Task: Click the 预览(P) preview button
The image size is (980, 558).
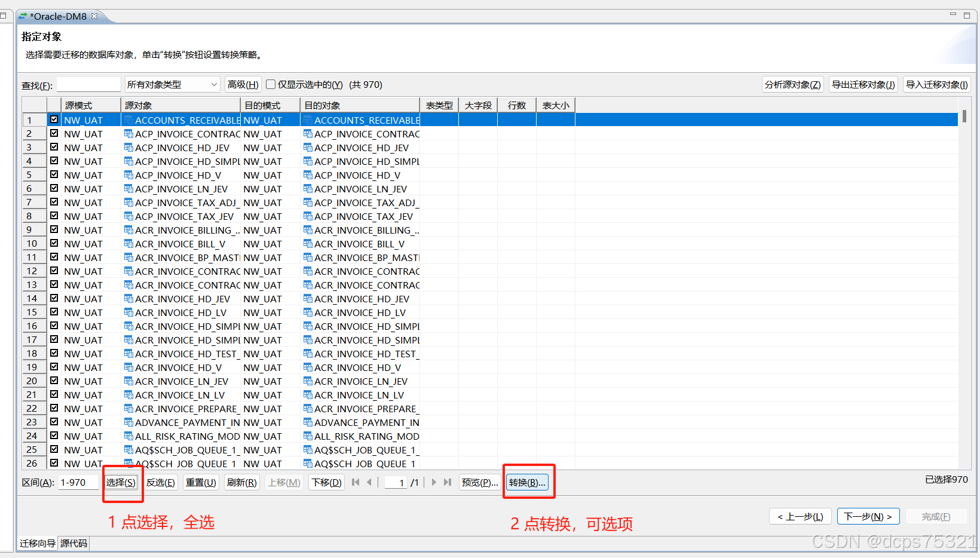Action: click(x=480, y=482)
